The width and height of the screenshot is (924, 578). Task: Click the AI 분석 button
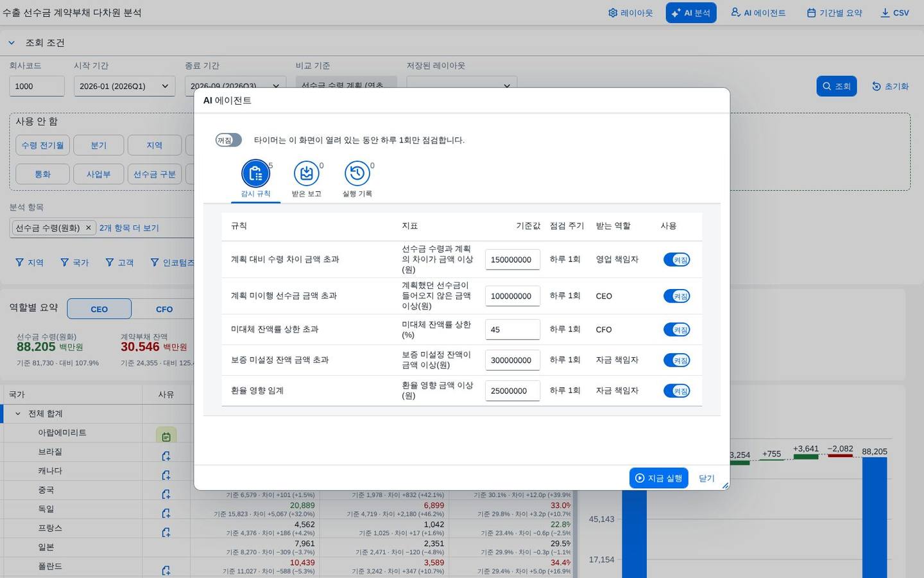pyautogui.click(x=690, y=13)
